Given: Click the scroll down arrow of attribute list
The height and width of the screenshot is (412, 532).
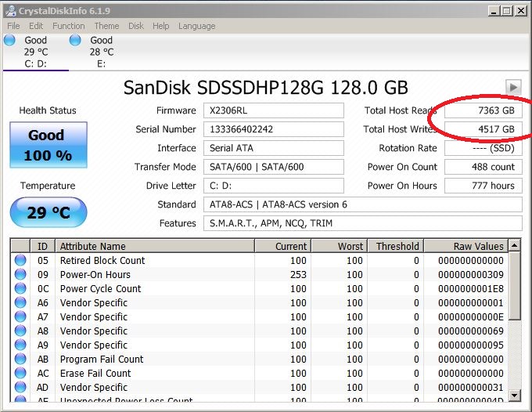Looking at the screenshot, I should pos(515,395).
